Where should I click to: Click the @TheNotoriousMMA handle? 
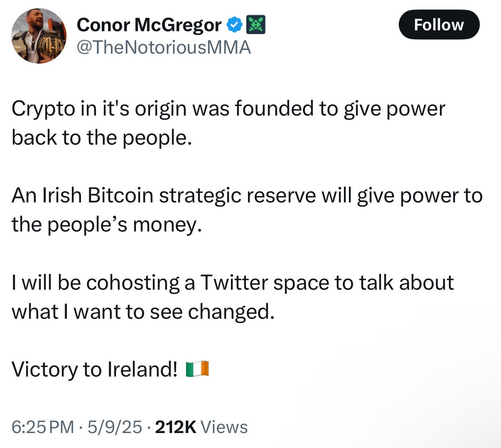(x=164, y=48)
